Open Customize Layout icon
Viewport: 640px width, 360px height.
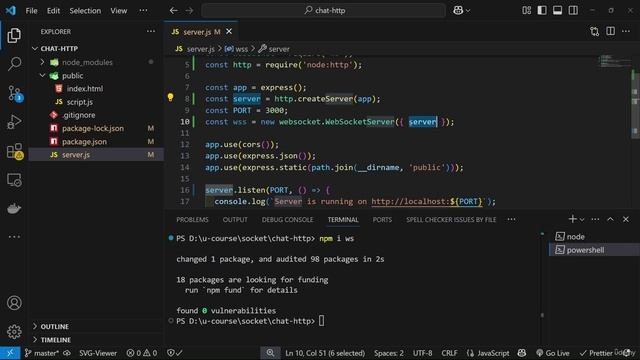(527, 11)
